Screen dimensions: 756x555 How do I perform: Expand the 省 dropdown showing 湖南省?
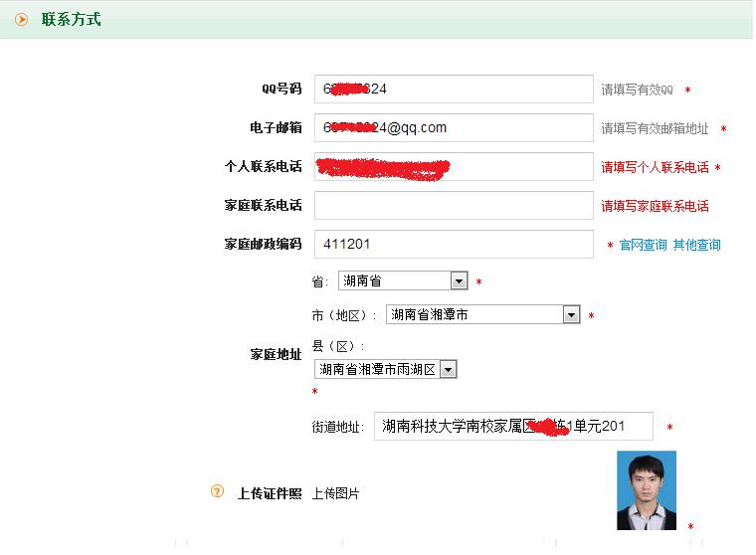coord(403,281)
